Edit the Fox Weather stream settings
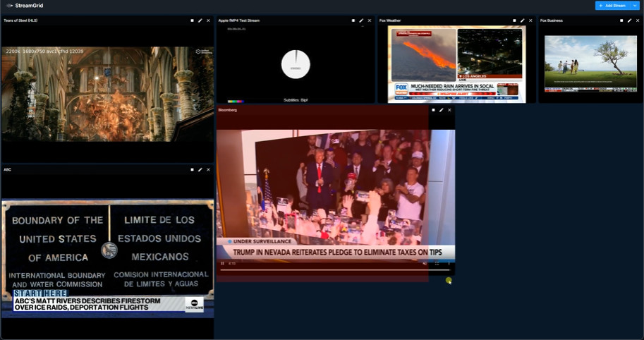This screenshot has width=644, height=340. coord(523,20)
